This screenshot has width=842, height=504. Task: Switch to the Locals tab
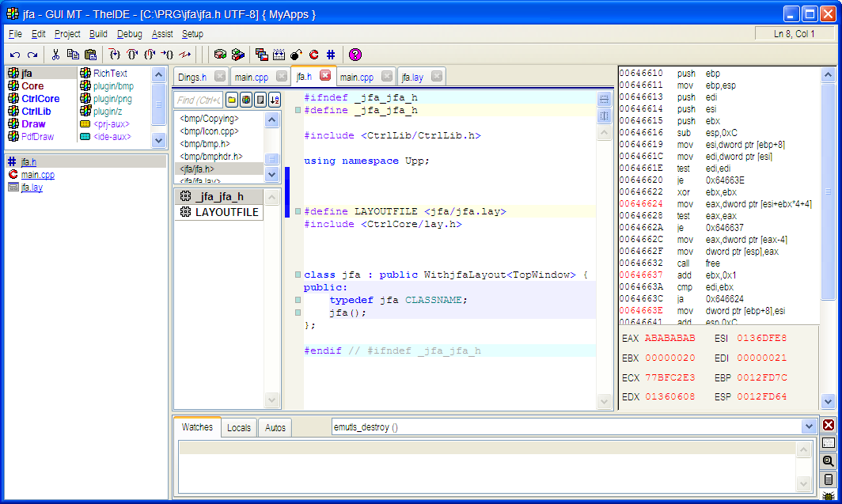point(238,427)
